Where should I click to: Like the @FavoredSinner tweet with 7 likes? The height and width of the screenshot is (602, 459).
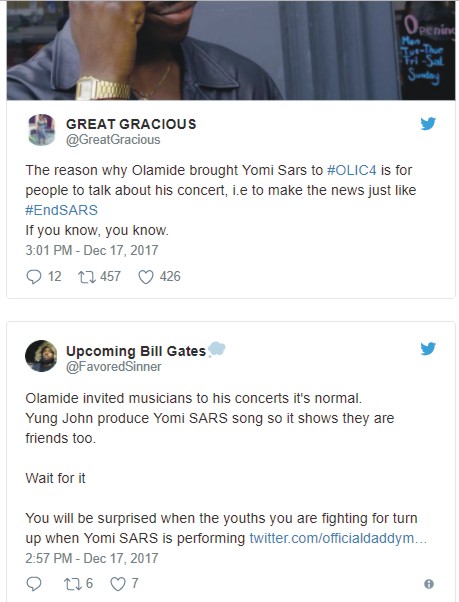tap(118, 584)
